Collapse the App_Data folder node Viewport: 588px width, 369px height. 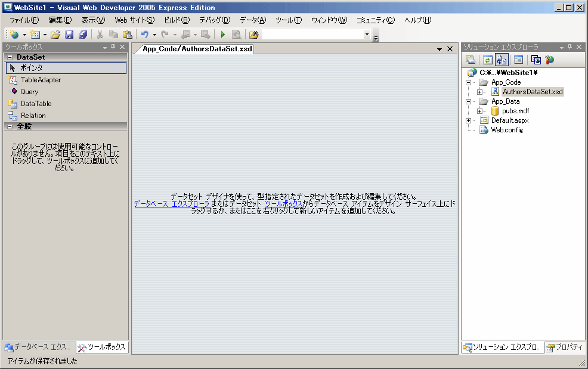[468, 101]
